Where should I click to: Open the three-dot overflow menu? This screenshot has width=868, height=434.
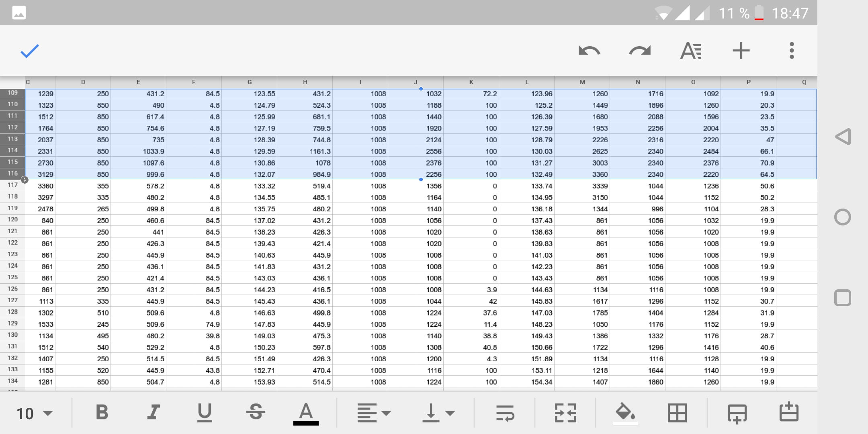(792, 51)
